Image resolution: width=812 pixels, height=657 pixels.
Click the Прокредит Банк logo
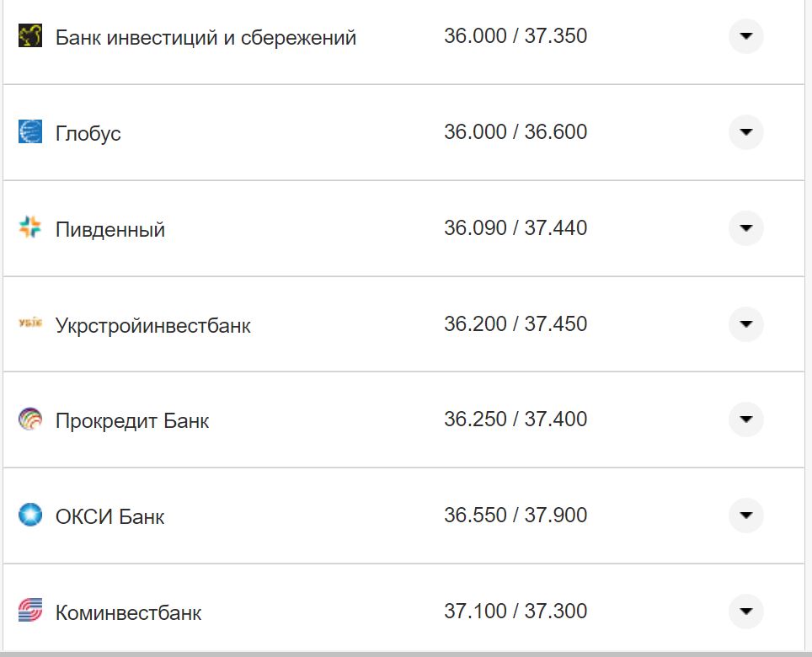click(x=30, y=419)
